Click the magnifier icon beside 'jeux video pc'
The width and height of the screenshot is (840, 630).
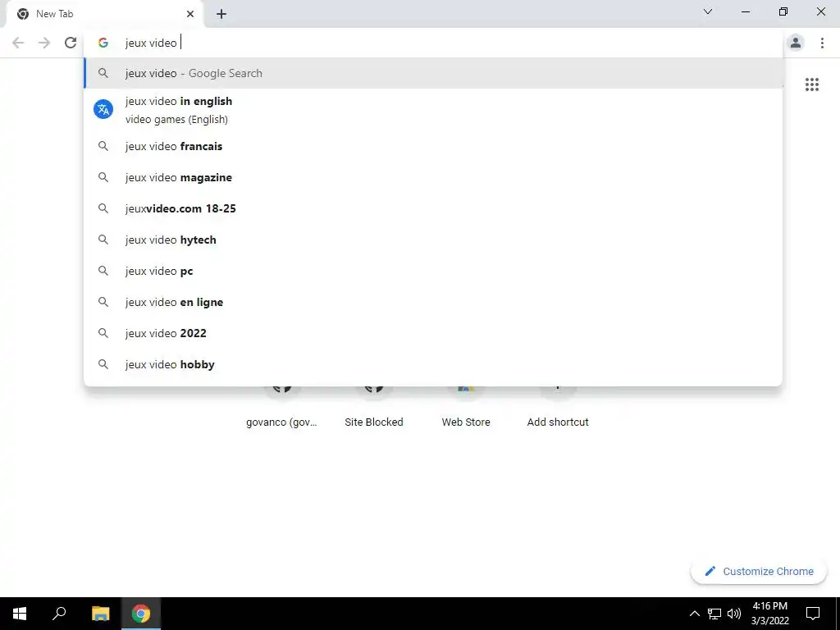[x=103, y=271]
